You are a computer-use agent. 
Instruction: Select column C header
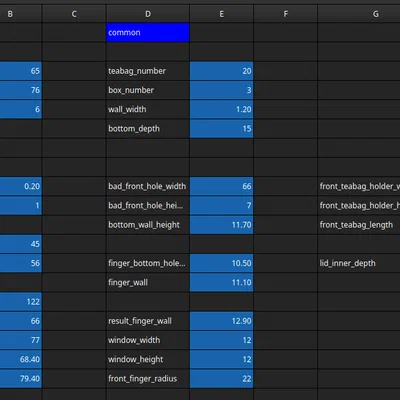coord(74,14)
